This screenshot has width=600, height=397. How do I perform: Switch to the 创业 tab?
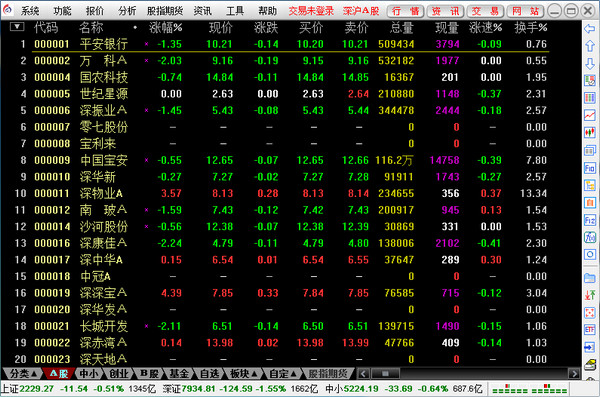coord(119,373)
